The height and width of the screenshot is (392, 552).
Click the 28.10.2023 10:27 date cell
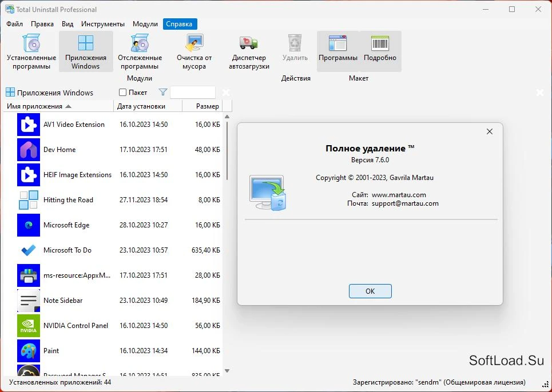[x=144, y=225]
